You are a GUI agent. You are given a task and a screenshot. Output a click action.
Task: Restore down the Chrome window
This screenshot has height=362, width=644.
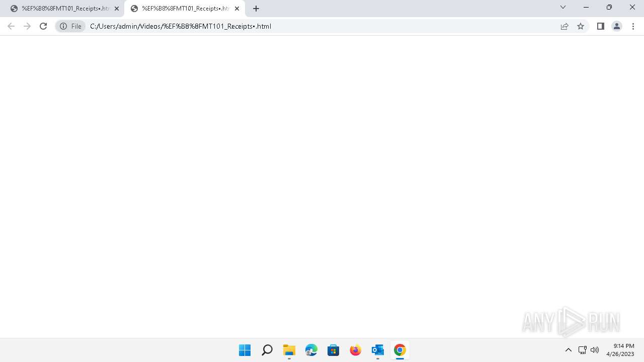tap(609, 8)
